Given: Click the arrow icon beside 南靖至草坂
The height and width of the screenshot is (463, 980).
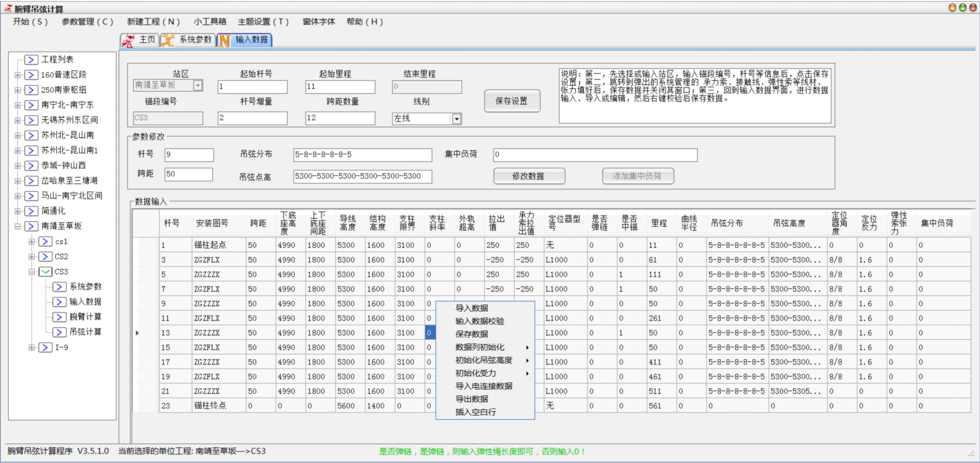Looking at the screenshot, I should [x=31, y=226].
